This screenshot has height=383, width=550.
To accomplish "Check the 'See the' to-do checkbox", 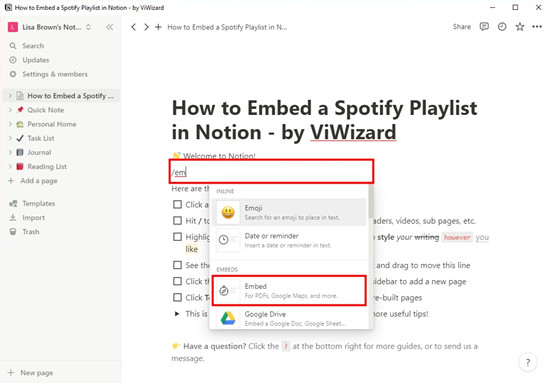I will pos(177,265).
